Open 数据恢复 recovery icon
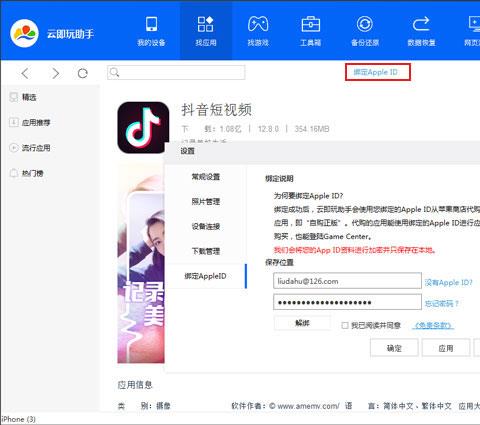 click(421, 24)
